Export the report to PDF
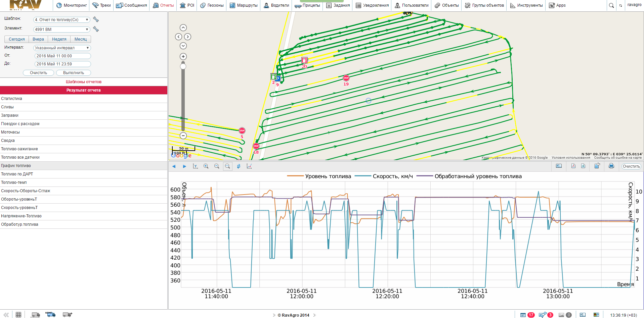Viewport: 644px width, 318px height. coord(573,166)
